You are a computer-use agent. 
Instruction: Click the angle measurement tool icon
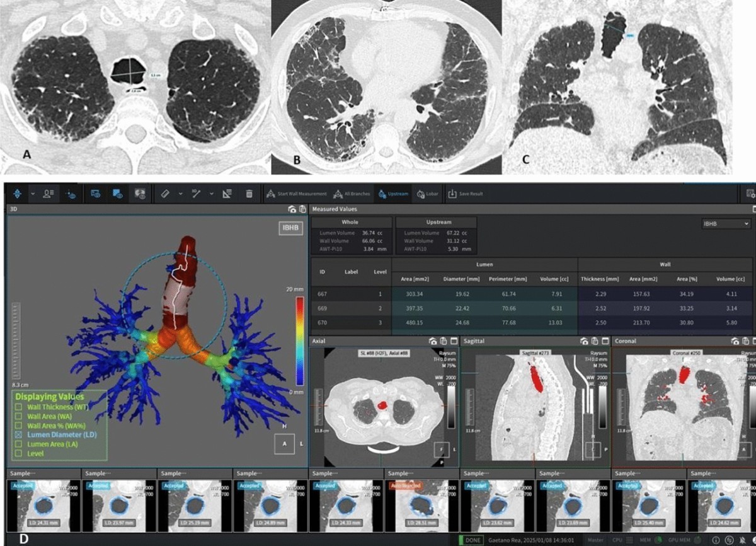pyautogui.click(x=227, y=194)
